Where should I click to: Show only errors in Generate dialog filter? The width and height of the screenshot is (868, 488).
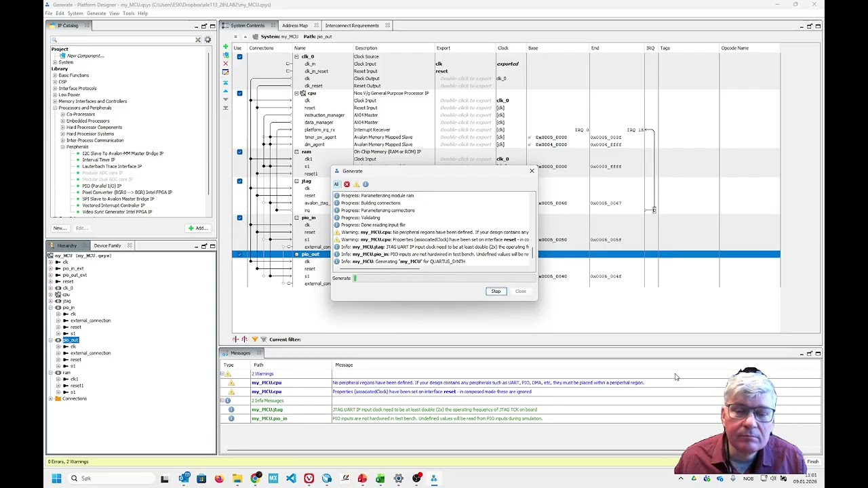347,184
